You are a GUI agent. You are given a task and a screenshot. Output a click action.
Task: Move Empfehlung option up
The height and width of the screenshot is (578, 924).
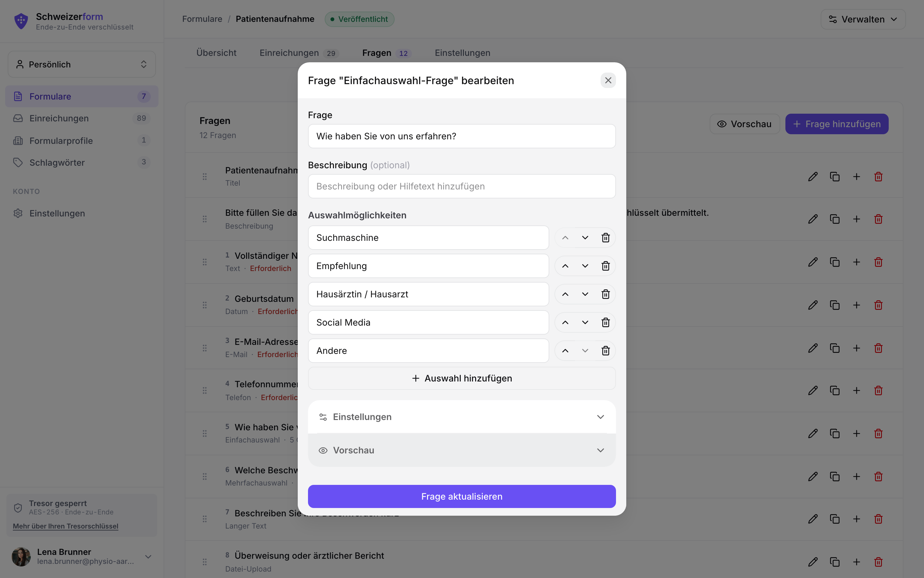pos(565,266)
